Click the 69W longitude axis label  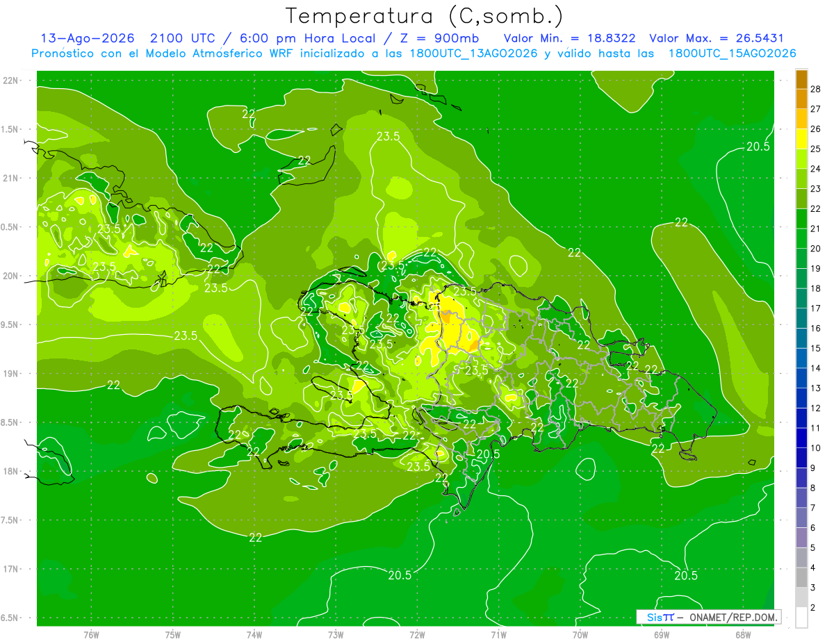662,635
